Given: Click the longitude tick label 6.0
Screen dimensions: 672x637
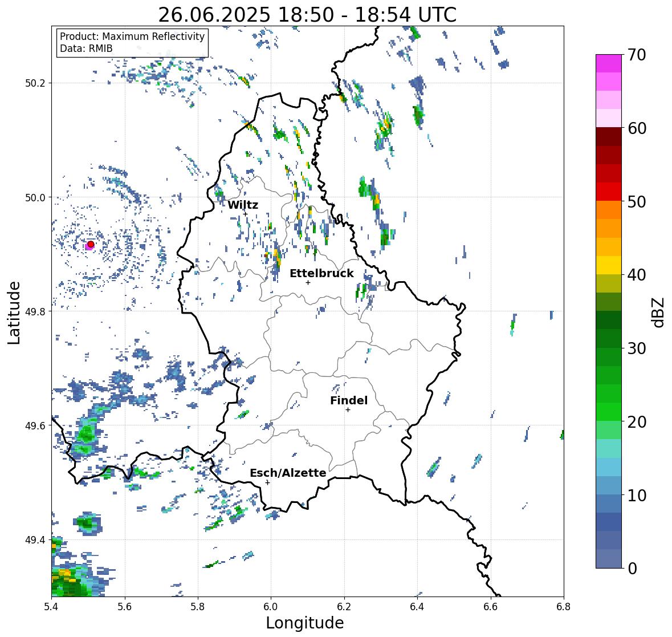Looking at the screenshot, I should [x=271, y=606].
